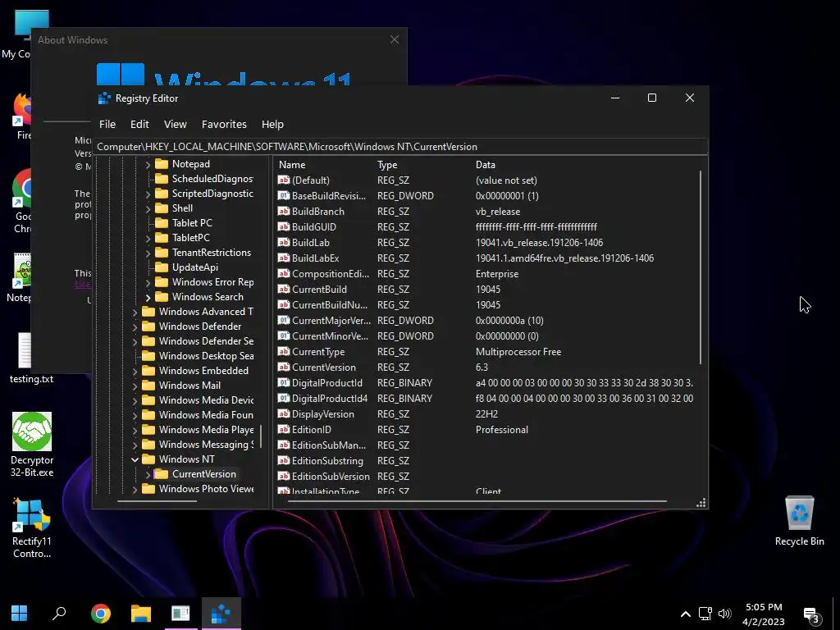Select the CompositionEdi... value row
Viewport: 840px width, 630px height.
click(486, 274)
